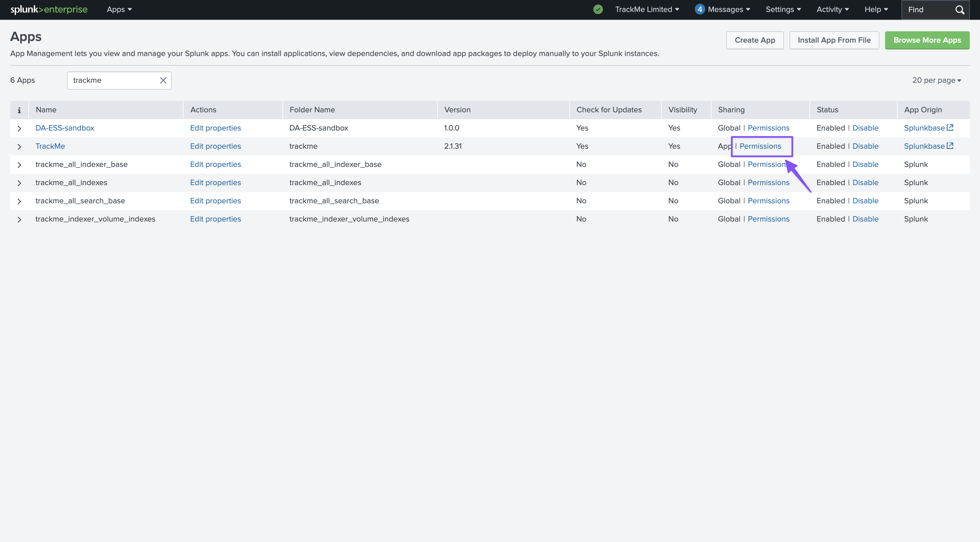This screenshot has height=542, width=980.
Task: Disable the trackme_all_search_base app
Action: (x=865, y=201)
